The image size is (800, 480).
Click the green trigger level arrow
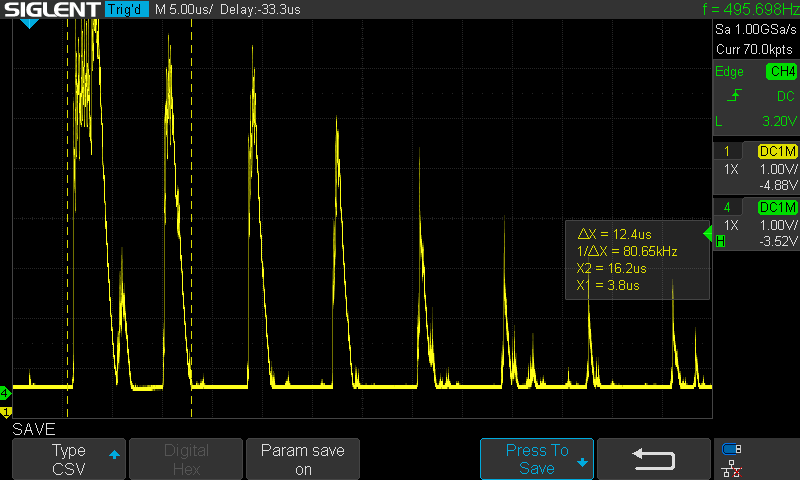tap(707, 234)
